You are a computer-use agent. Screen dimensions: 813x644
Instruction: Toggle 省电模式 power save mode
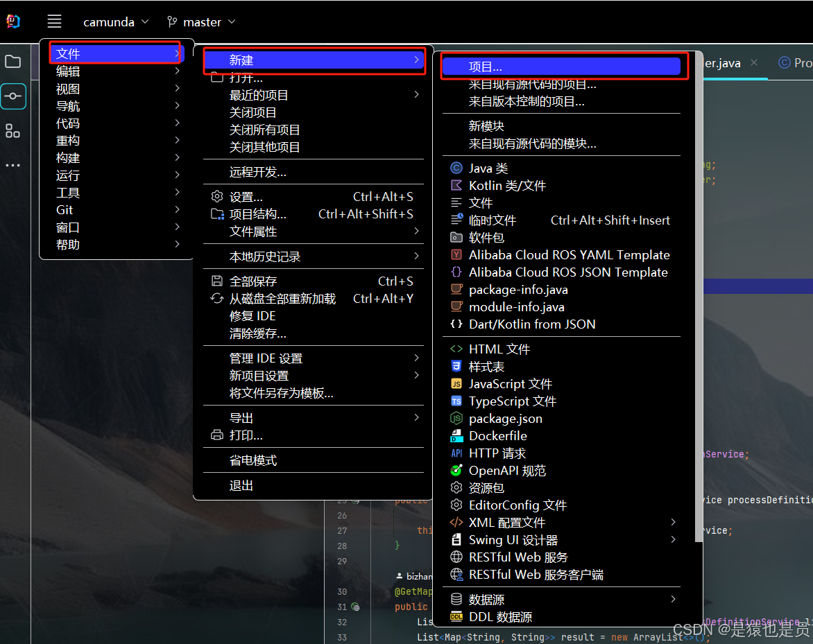313,460
